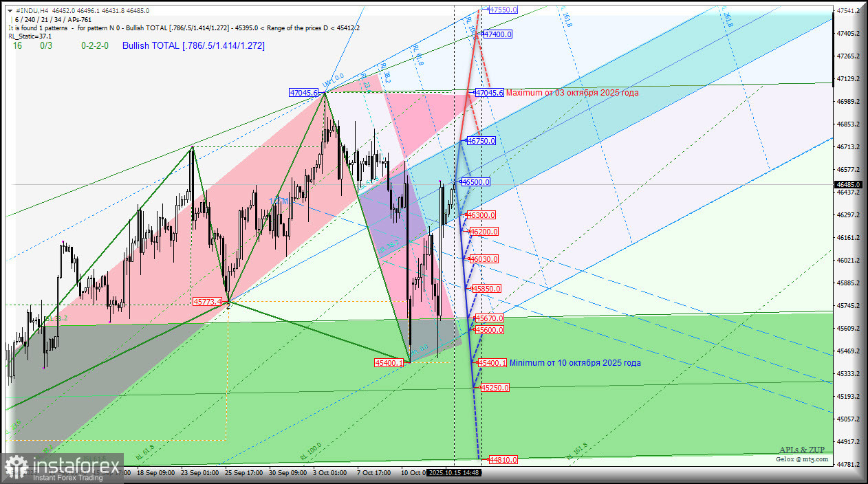Click the current price marker 46485.0 on axis
Viewport: 868px width, 484px height.
point(847,184)
